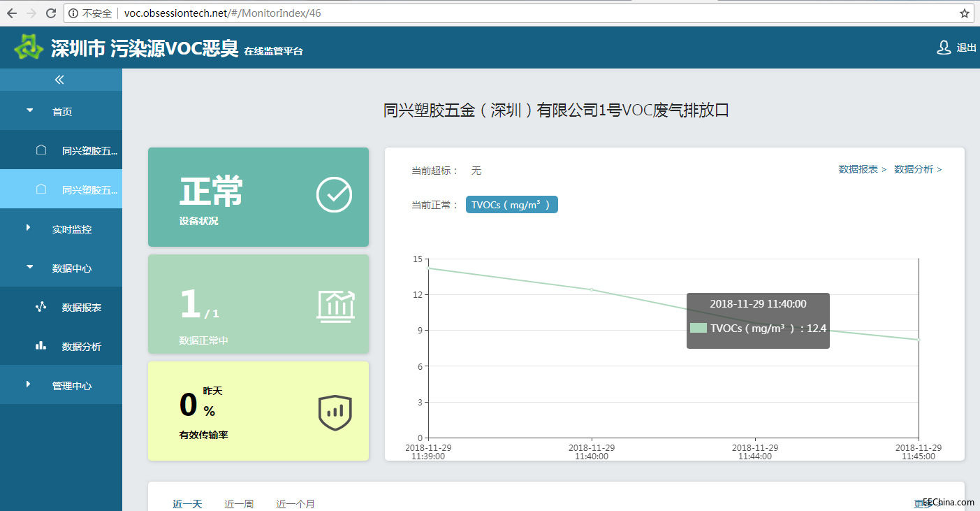Click the 当前正常 label
The width and height of the screenshot is (980, 511).
(x=435, y=206)
